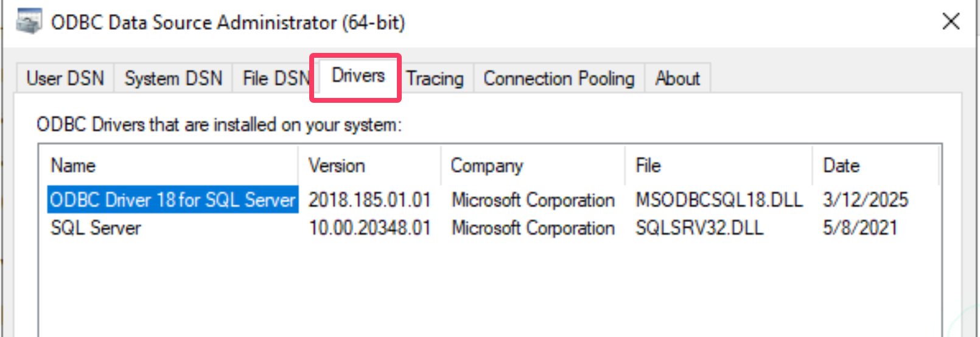980x337 pixels.
Task: Switch to the User DSN tab
Action: pyautogui.click(x=65, y=78)
